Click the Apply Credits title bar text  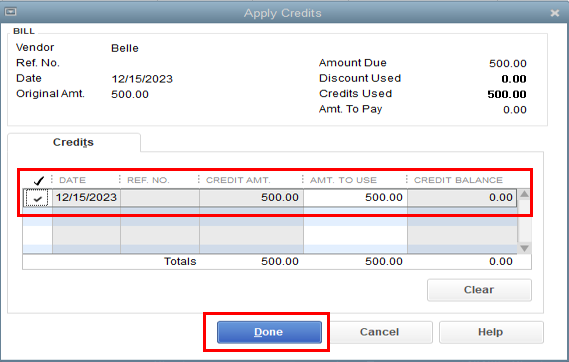pyautogui.click(x=283, y=13)
